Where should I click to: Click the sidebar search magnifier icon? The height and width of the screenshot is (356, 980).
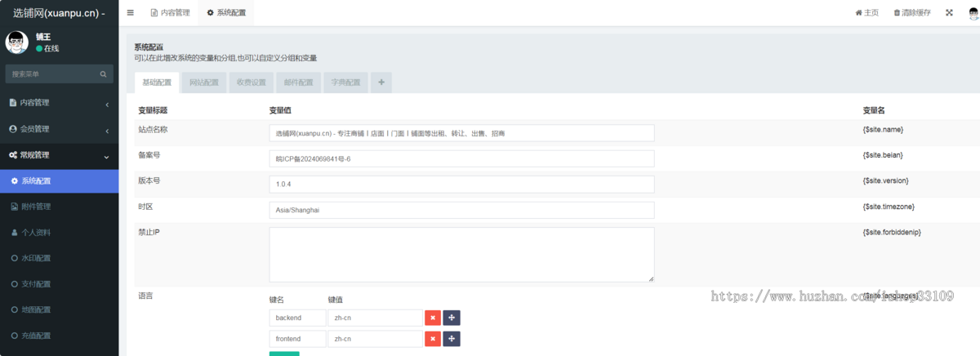coord(104,74)
